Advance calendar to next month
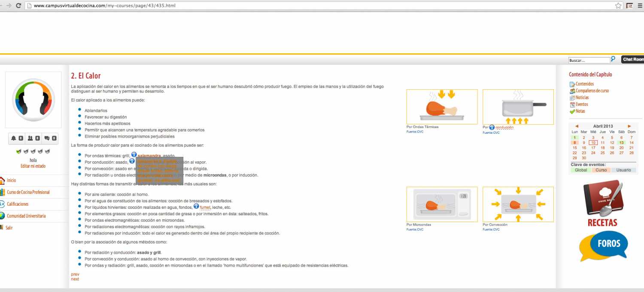The width and height of the screenshot is (644, 292). coord(629,126)
